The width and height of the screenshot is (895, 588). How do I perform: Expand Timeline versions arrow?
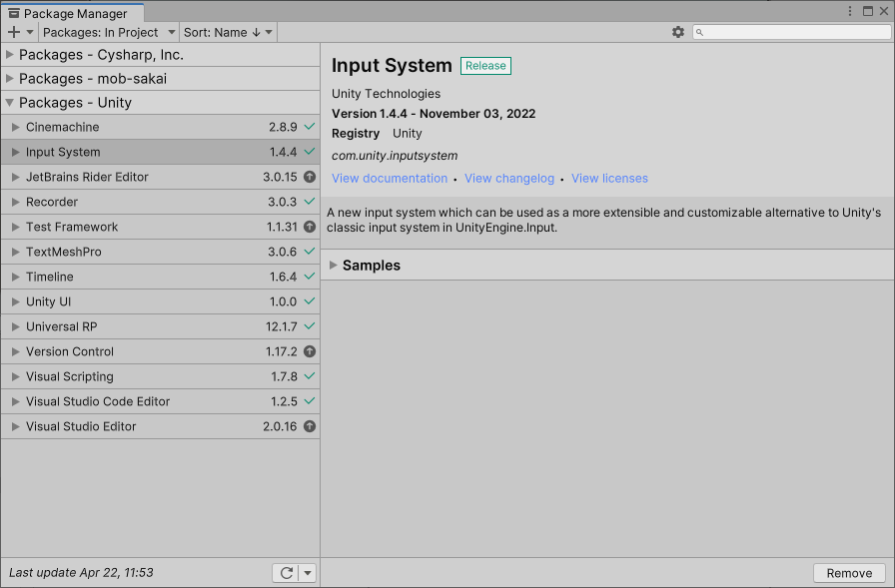pos(15,278)
